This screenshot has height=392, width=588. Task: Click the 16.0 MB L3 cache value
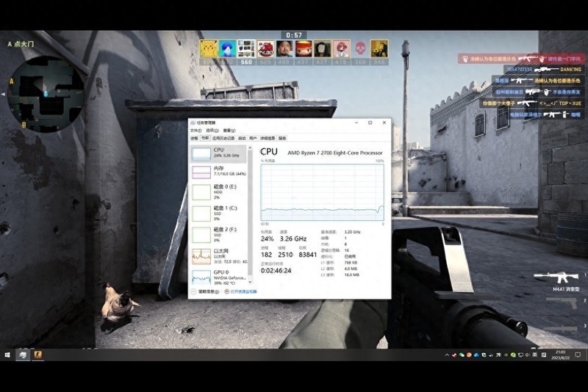point(351,275)
